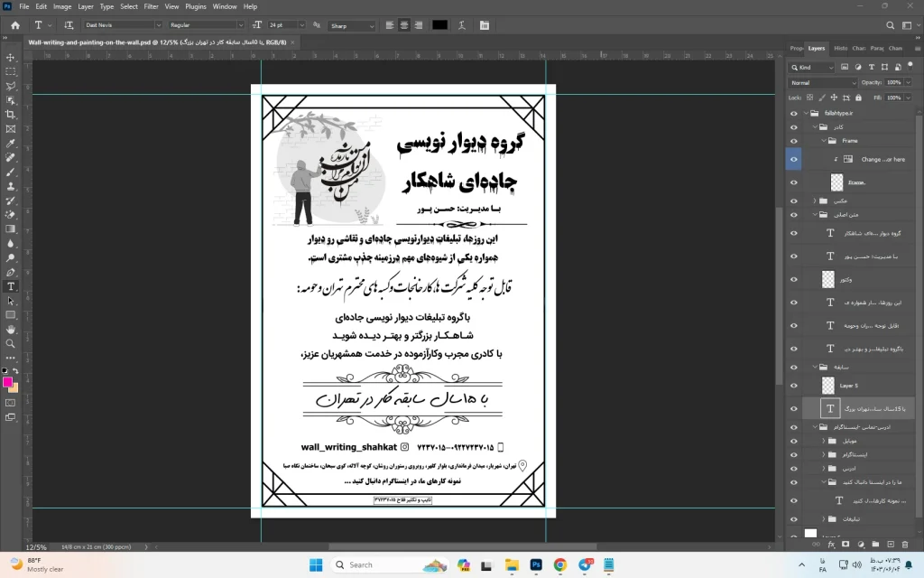Left align text button
This screenshot has height=578, width=924.
[390, 25]
